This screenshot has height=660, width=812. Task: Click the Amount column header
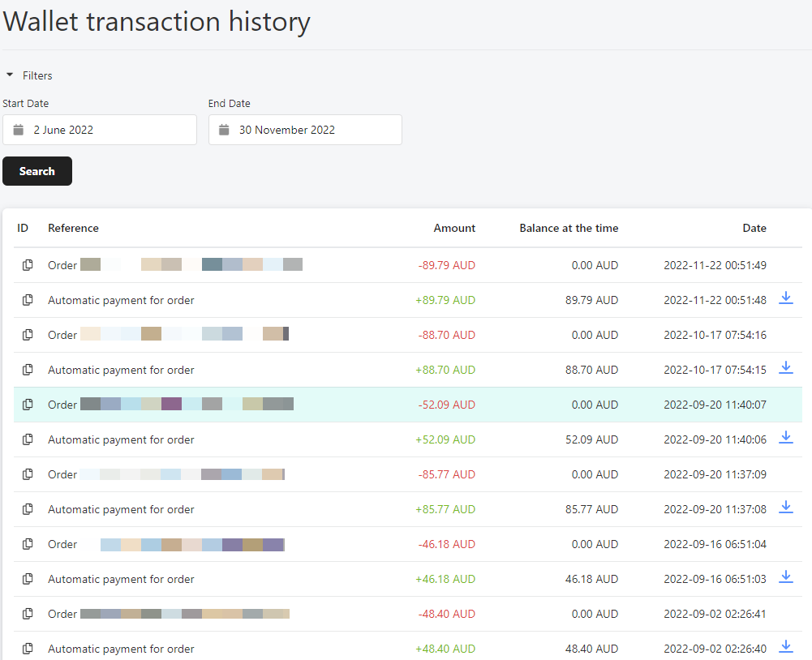coord(454,229)
